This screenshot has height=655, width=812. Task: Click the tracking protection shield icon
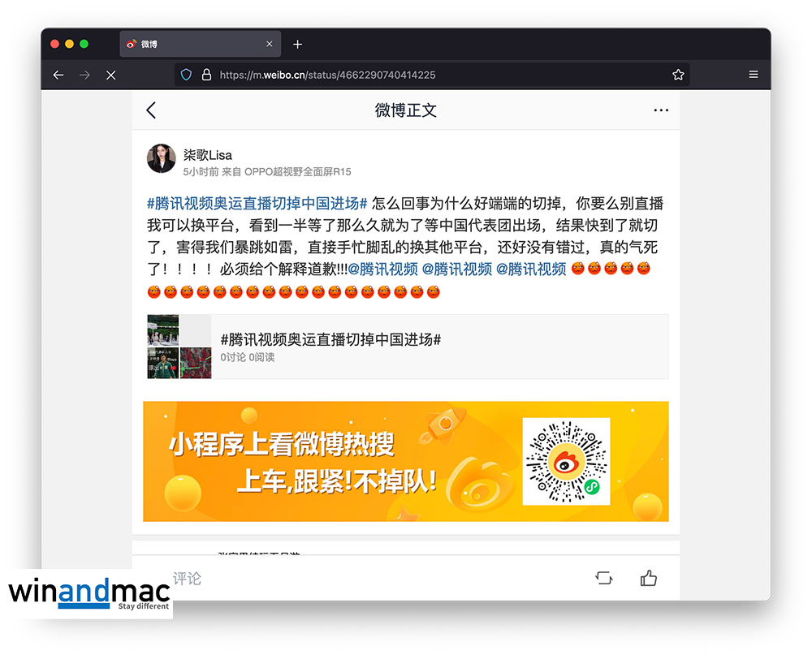pyautogui.click(x=186, y=75)
